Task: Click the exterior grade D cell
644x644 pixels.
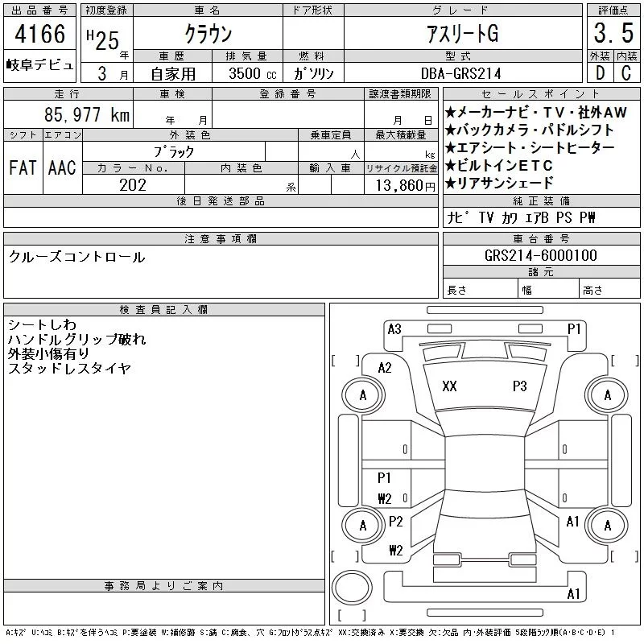Action: pyautogui.click(x=598, y=72)
